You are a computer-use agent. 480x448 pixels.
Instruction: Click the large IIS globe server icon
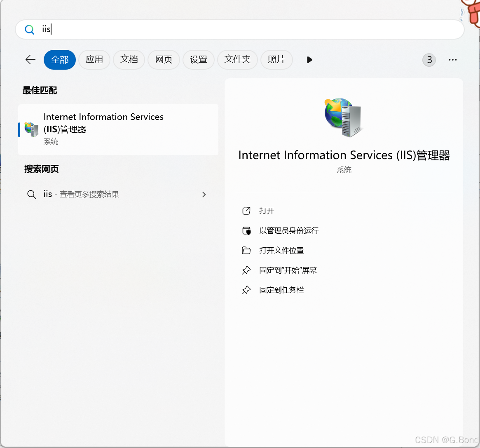click(x=344, y=117)
